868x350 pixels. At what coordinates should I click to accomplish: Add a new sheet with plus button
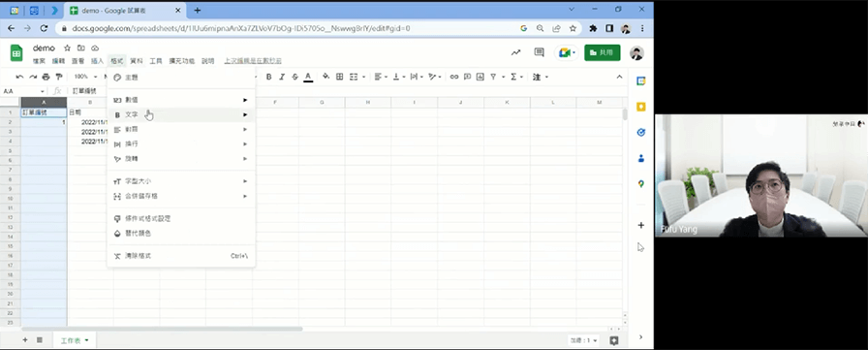tap(25, 340)
